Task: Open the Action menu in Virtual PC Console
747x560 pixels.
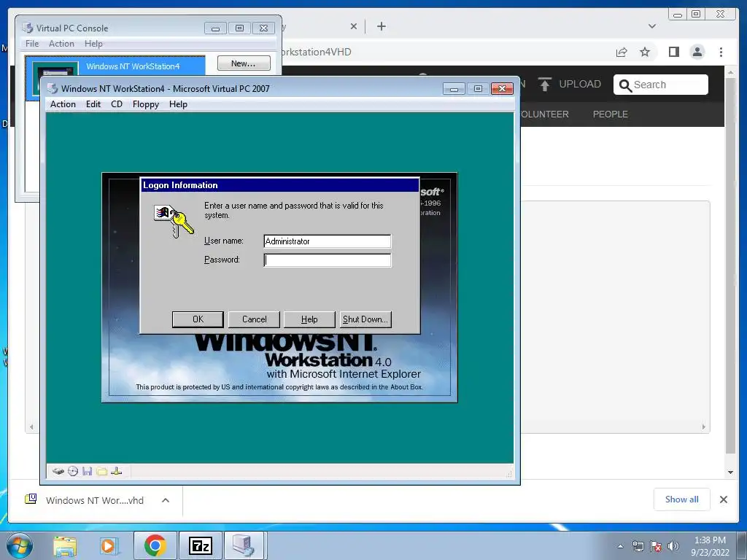Action: [x=61, y=43]
